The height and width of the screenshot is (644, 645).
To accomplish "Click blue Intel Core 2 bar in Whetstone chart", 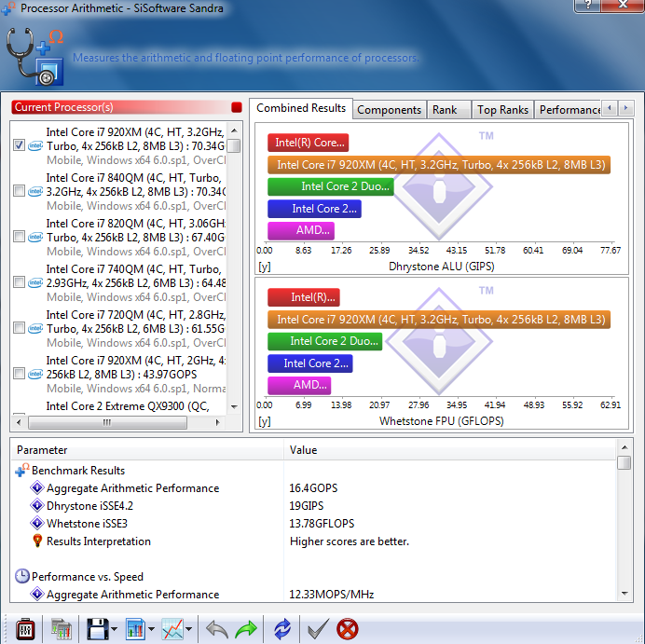I will point(310,363).
